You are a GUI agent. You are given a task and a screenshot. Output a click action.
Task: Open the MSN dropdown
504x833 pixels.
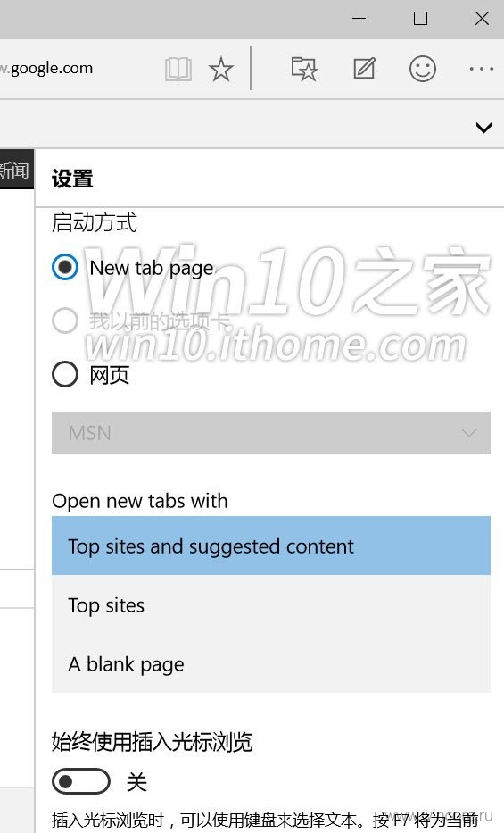click(270, 433)
